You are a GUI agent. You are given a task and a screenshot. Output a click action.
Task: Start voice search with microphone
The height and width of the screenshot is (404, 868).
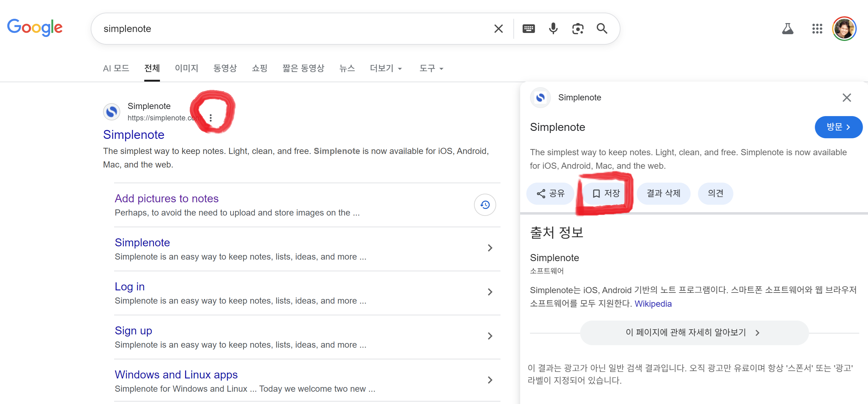tap(553, 29)
